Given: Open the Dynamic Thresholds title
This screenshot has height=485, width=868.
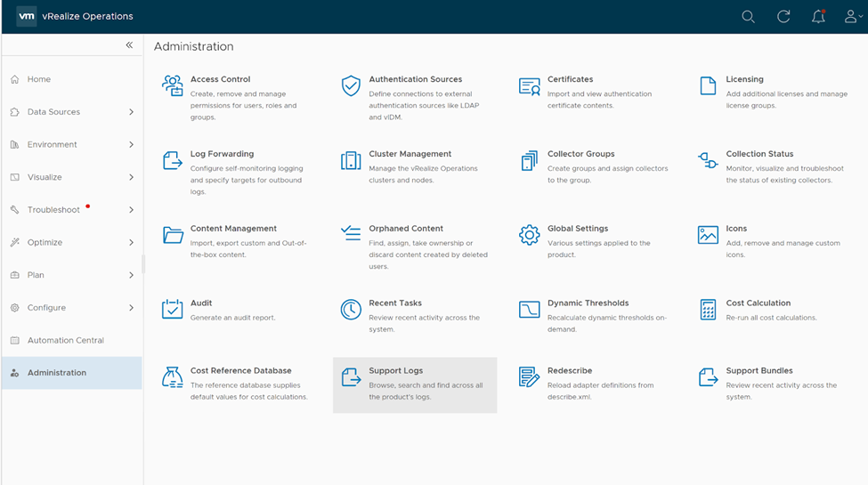Looking at the screenshot, I should pyautogui.click(x=588, y=303).
